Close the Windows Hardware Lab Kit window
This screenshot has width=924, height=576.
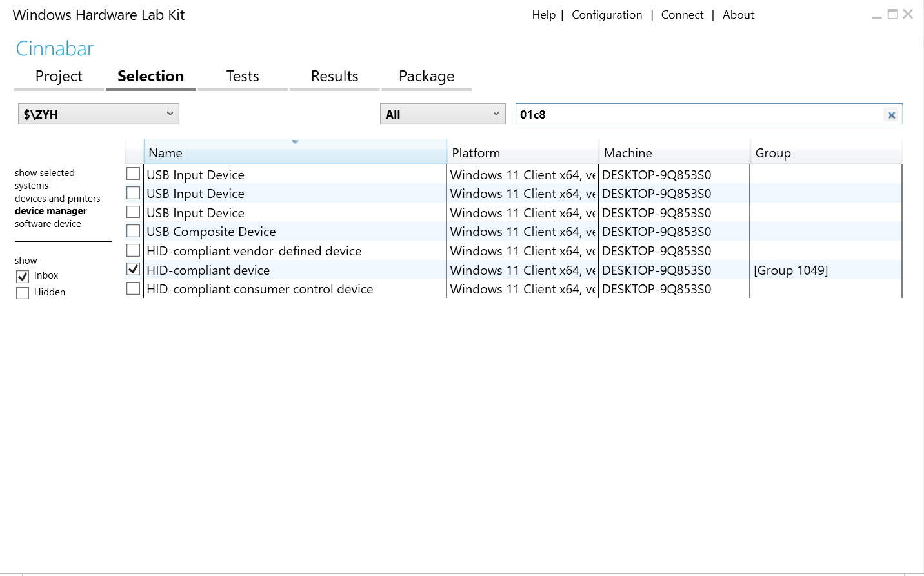tap(908, 14)
